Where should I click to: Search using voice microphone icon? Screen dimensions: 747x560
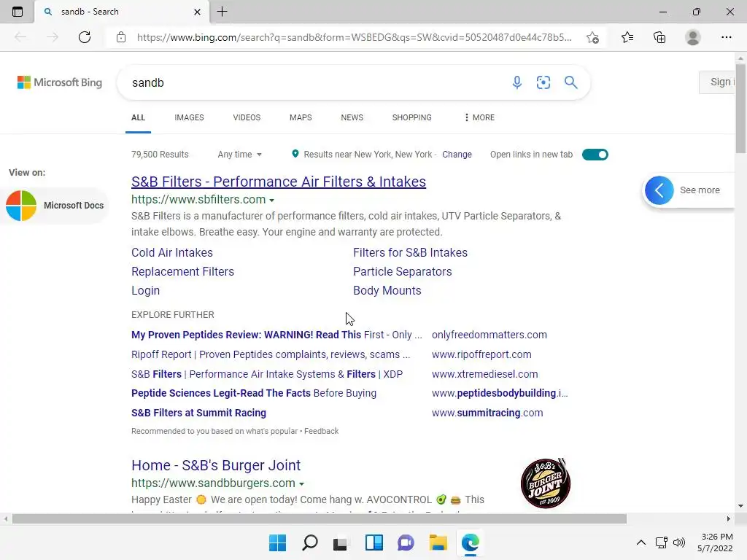pos(517,82)
